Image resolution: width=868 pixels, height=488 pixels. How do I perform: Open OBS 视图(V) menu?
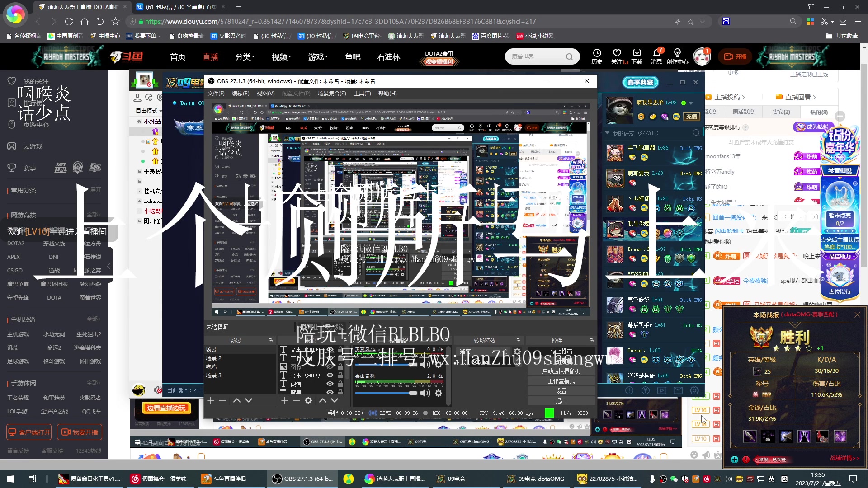pyautogui.click(x=265, y=93)
